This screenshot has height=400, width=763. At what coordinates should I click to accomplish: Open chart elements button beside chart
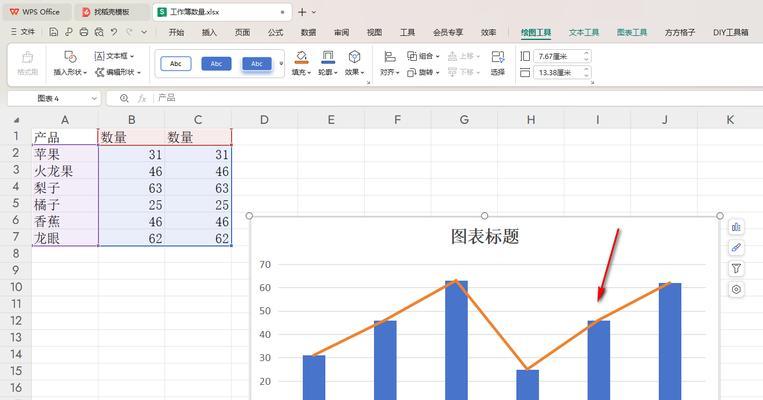(x=736, y=227)
